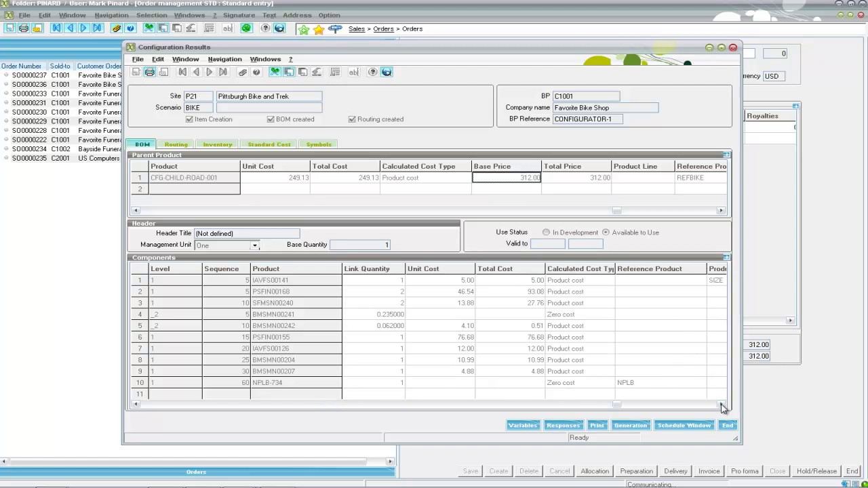
Task: Click the new record icon in main toolbar
Action: [x=10, y=28]
